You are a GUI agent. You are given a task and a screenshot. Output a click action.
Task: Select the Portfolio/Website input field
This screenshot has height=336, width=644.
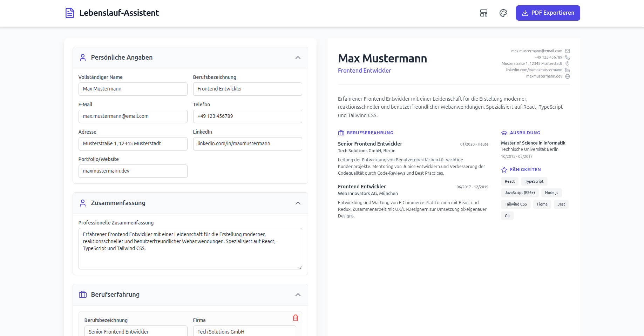pos(133,171)
